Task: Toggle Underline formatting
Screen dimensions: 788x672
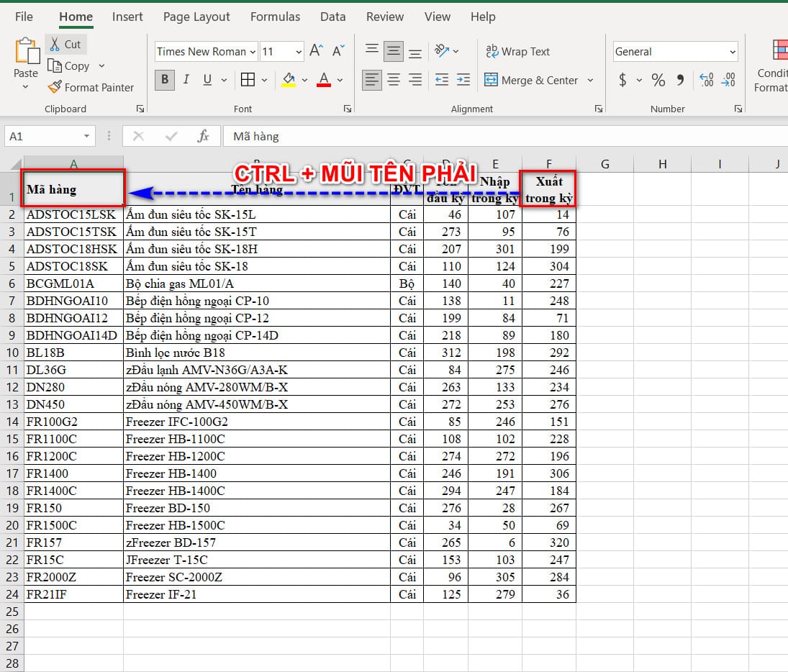Action: pyautogui.click(x=207, y=79)
